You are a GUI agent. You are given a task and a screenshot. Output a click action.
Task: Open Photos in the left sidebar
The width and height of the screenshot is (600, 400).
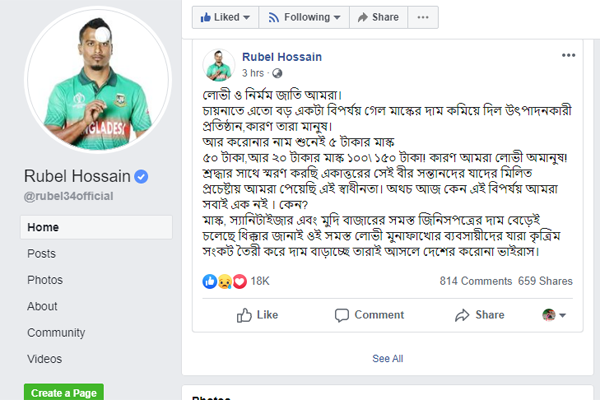(45, 280)
